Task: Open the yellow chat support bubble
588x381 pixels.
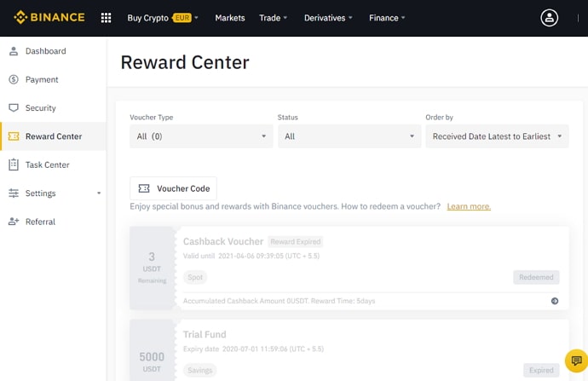Action: pyautogui.click(x=576, y=361)
